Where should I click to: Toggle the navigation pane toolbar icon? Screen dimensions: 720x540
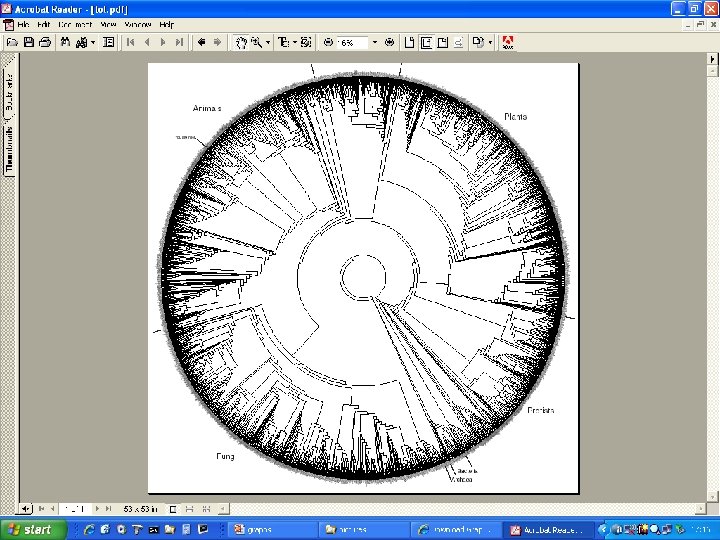pyautogui.click(x=109, y=43)
